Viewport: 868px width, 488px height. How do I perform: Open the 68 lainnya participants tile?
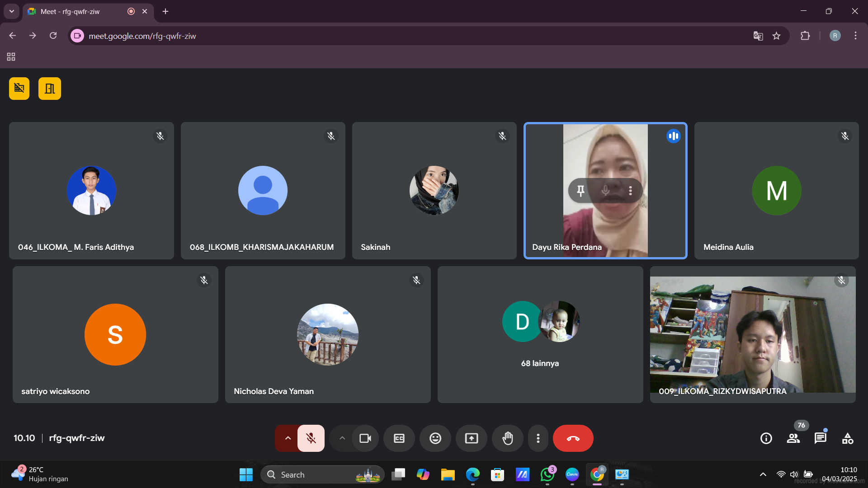coord(540,334)
